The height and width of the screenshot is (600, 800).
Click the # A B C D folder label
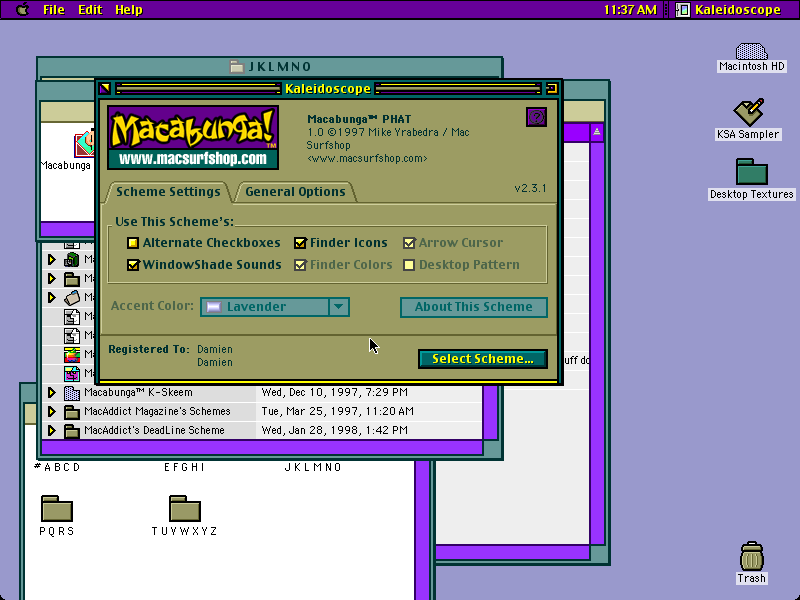(x=57, y=467)
